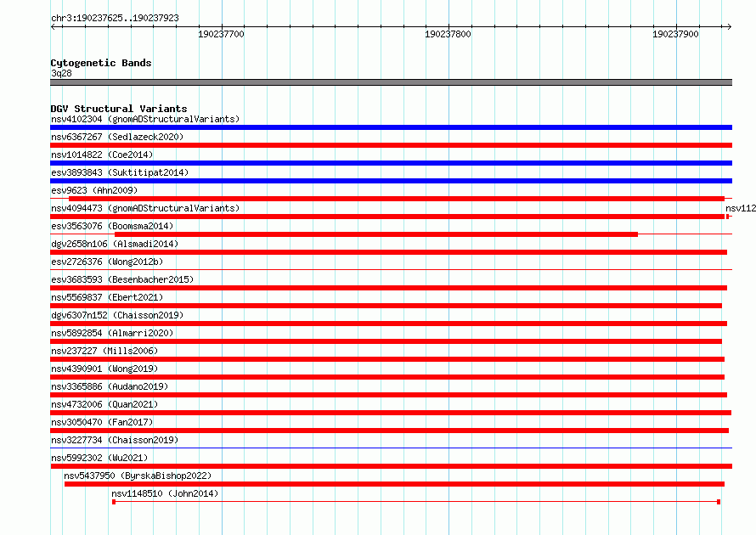
Task: Click the Cytogenetic Bands track title
Action: pos(101,63)
